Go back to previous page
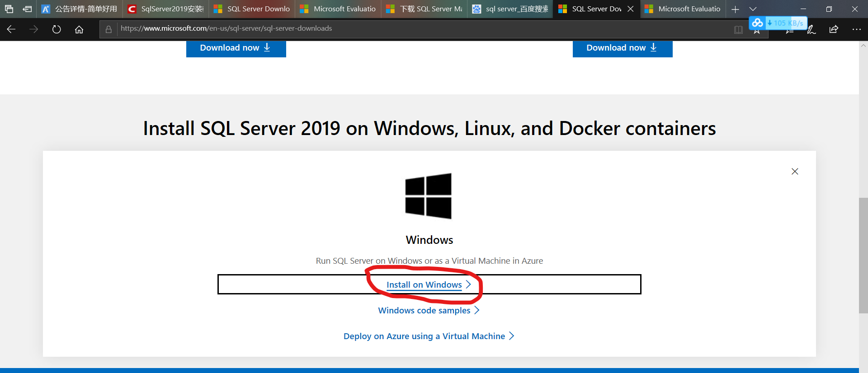This screenshot has height=373, width=868. coord(11,29)
